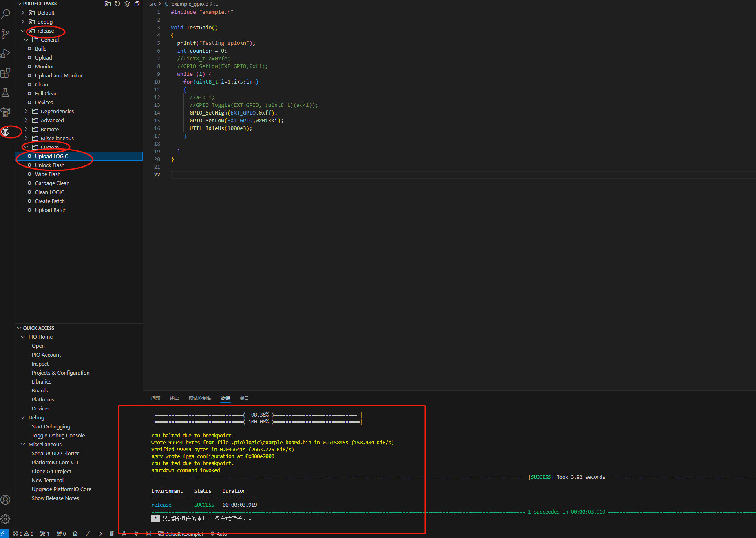Screen dimensions: 756x538
Task: Open the Libraries quick access entry
Action: pos(42,382)
